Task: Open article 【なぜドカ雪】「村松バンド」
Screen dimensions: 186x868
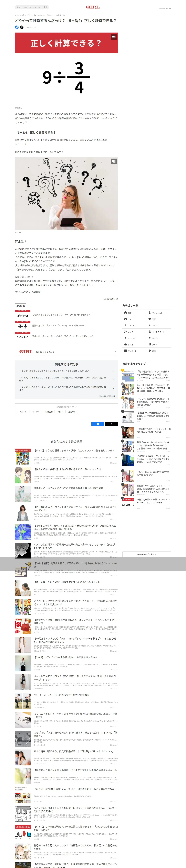Action: pos(75,527)
